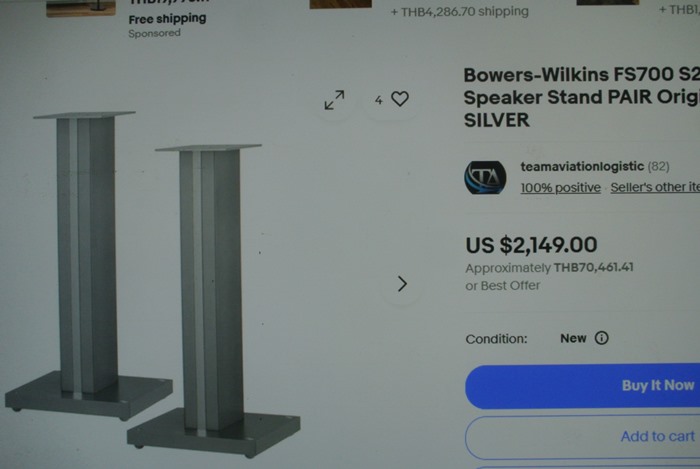Click the TA seller logo avatar

coord(485,178)
